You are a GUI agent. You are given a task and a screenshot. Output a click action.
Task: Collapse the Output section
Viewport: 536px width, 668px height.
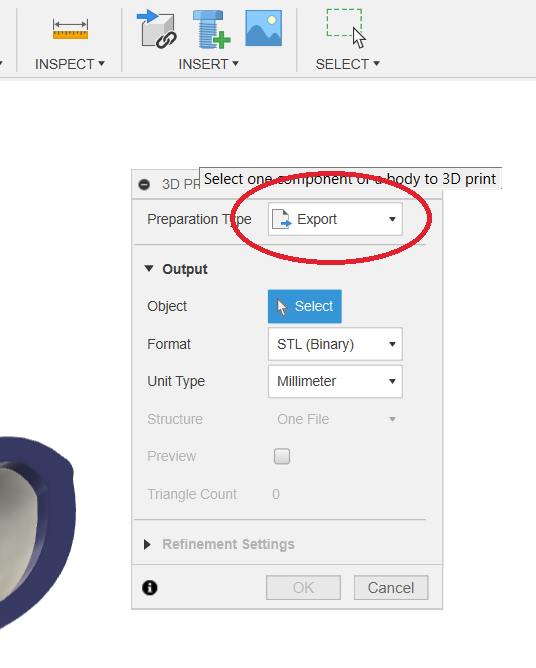coord(149,269)
